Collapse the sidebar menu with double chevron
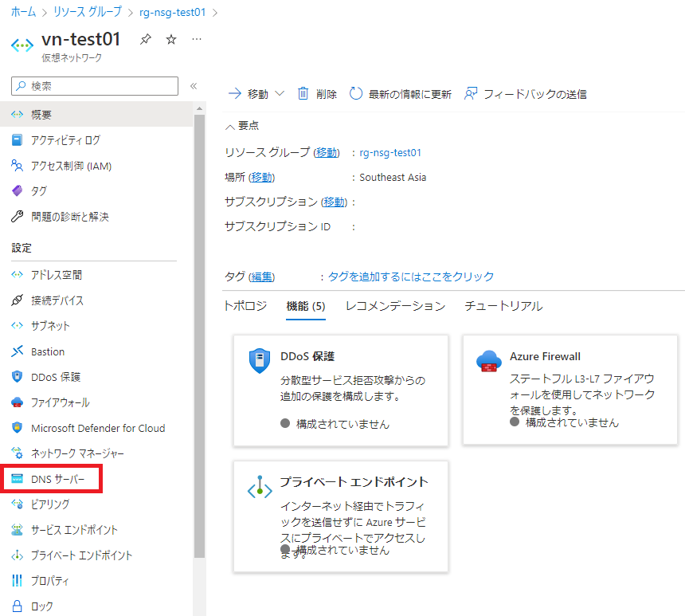The image size is (685, 616). [194, 86]
